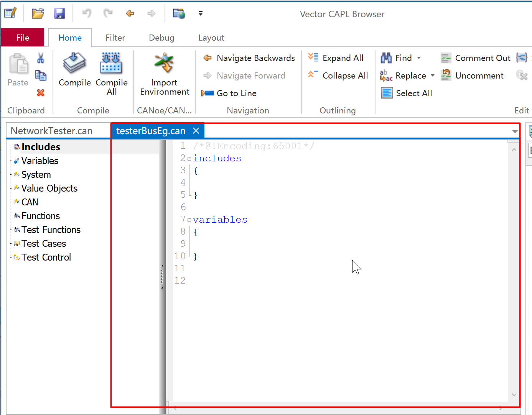This screenshot has width=532, height=415.
Task: Select Variables in the tree
Action: click(x=40, y=161)
